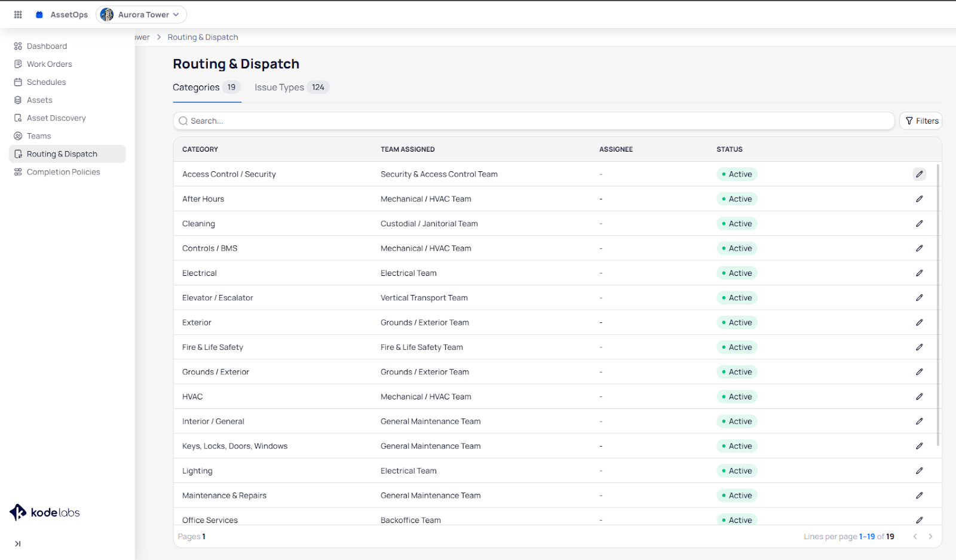Click the category search field
The width and height of the screenshot is (956, 560).
533,121
